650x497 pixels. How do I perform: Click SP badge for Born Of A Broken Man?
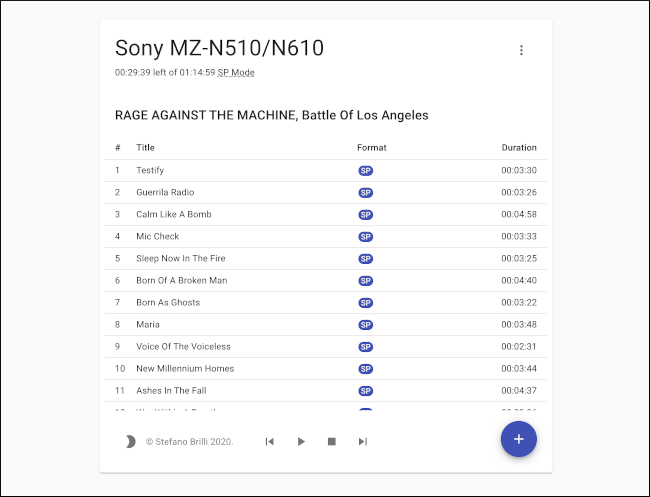[366, 281]
